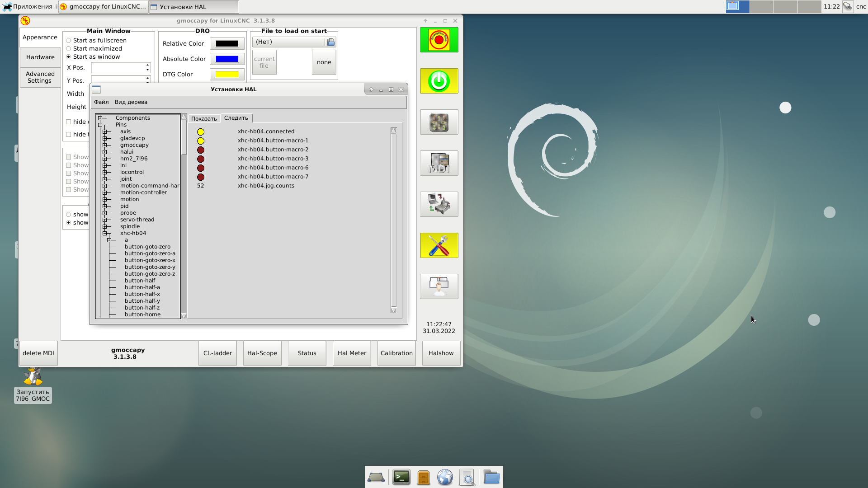Image resolution: width=868 pixels, height=488 pixels.
Task: Click the auto mode machine icon
Action: (x=439, y=204)
